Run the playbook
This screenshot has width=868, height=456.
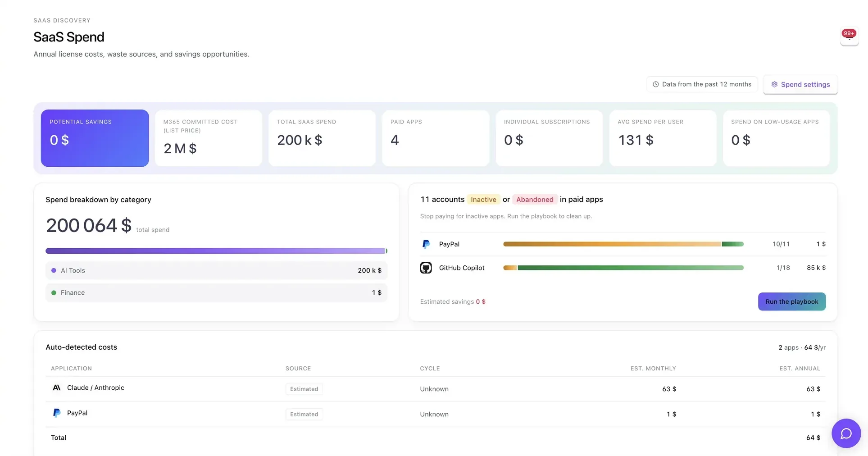click(791, 301)
